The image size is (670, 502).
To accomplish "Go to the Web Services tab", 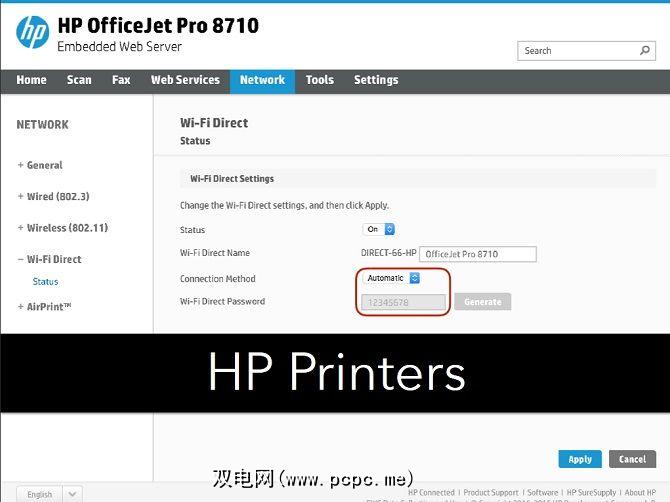I will pyautogui.click(x=185, y=80).
